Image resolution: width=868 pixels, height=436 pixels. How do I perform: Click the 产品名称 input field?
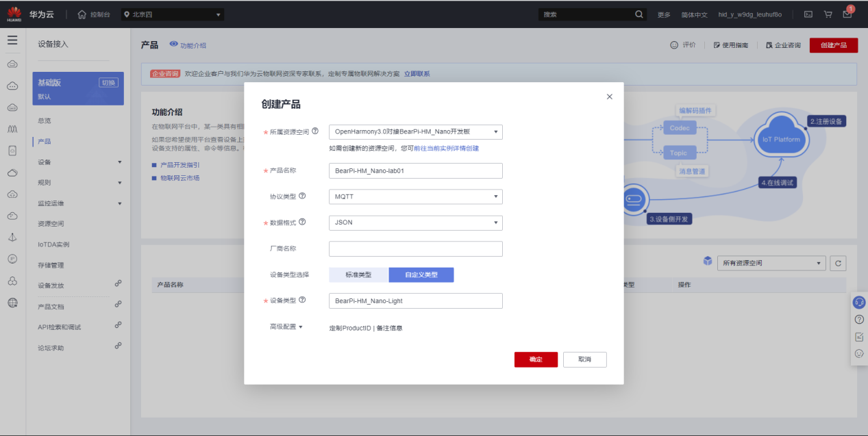416,170
